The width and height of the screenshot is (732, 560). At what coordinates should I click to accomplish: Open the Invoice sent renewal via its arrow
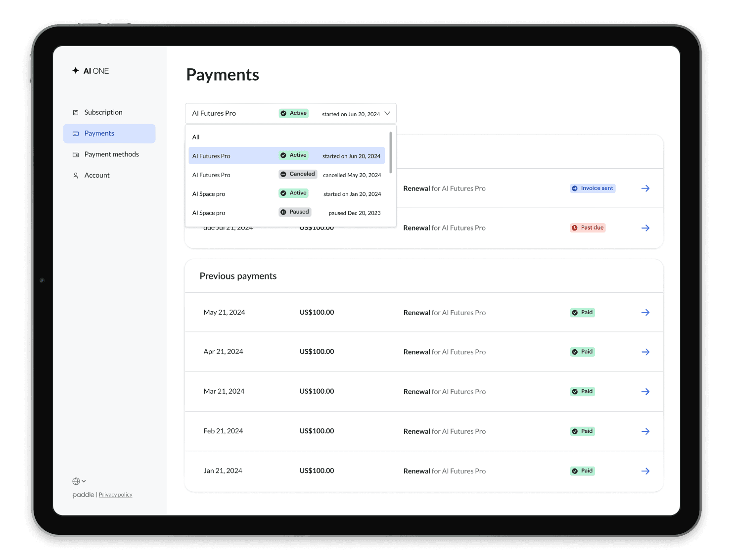coord(645,188)
